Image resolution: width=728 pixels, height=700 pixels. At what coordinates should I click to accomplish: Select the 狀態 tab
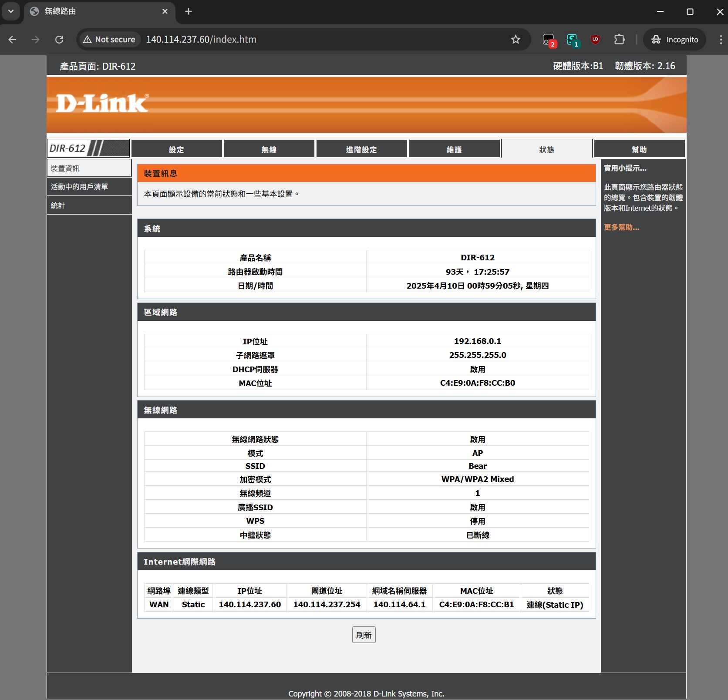coord(546,149)
